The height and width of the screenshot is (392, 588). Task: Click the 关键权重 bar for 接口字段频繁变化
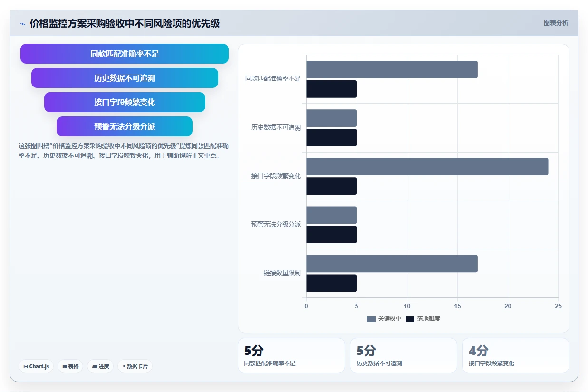click(427, 166)
